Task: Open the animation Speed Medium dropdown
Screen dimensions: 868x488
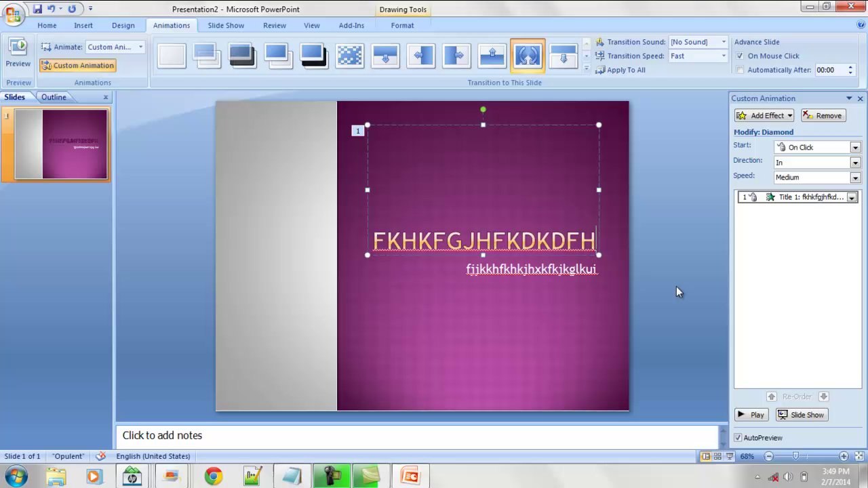Action: pos(855,178)
